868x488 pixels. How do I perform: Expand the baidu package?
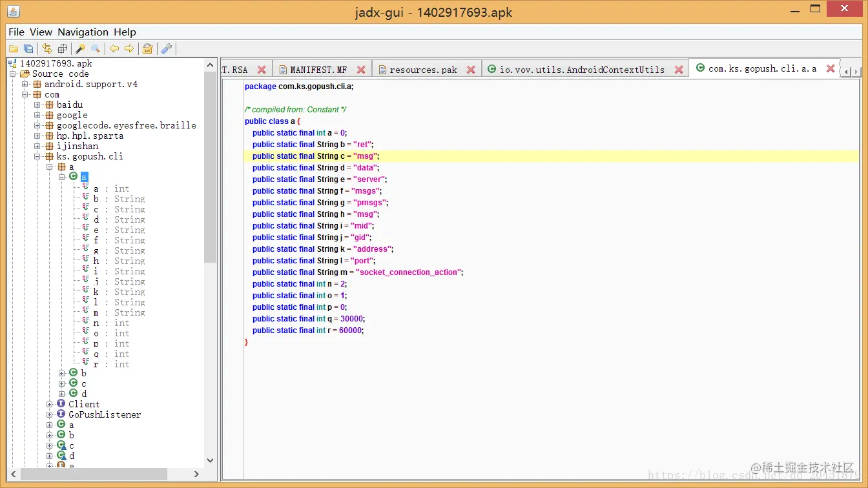pos(37,105)
